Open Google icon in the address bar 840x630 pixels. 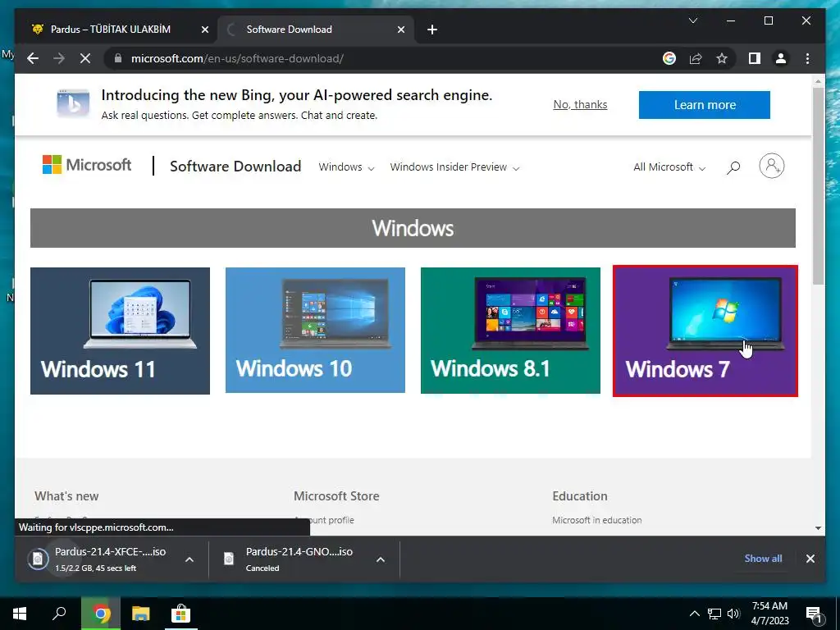[x=669, y=58]
